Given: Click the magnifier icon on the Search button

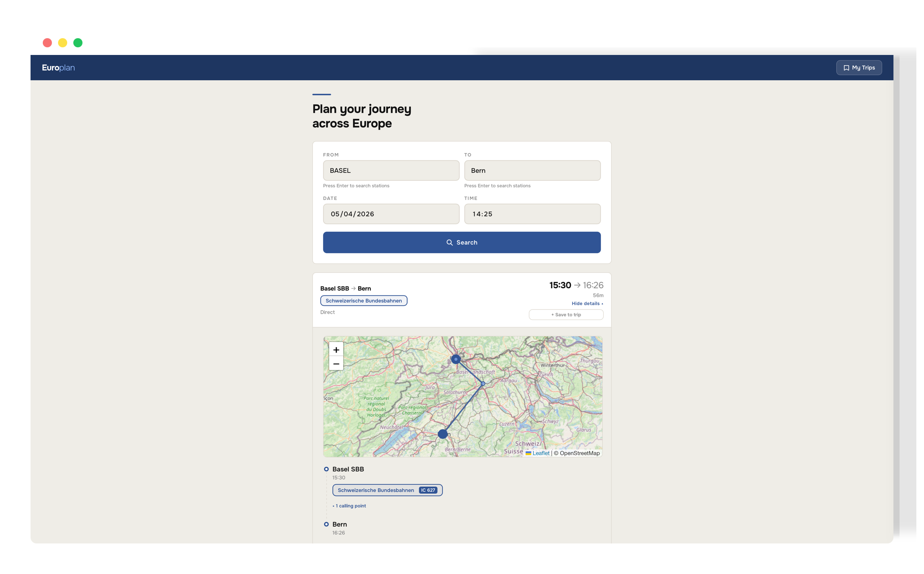Looking at the screenshot, I should tap(450, 242).
